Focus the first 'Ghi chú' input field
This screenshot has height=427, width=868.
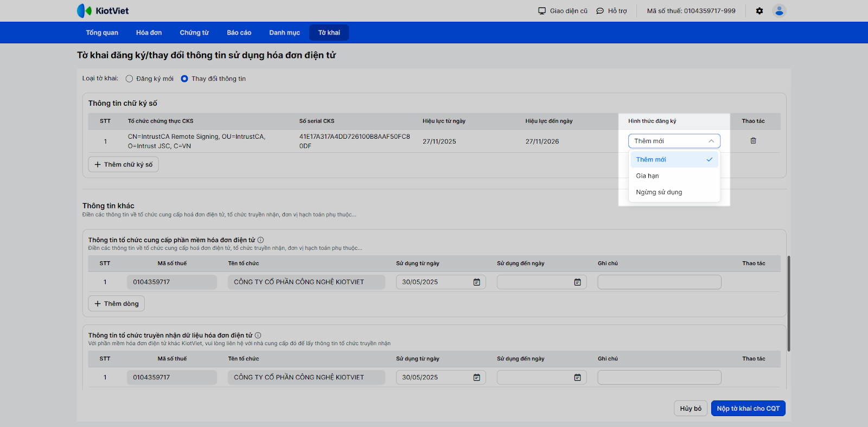[x=659, y=282]
